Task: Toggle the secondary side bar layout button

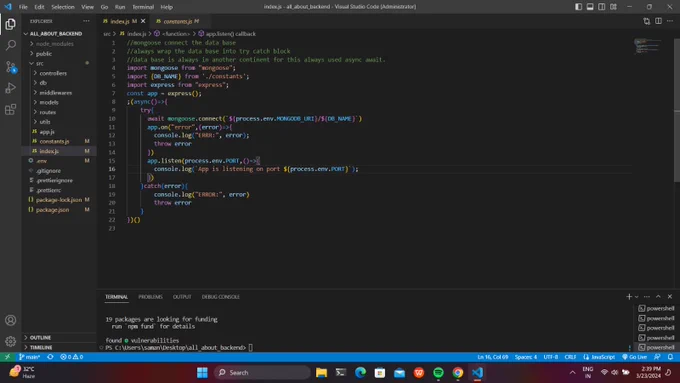Action: [x=602, y=7]
